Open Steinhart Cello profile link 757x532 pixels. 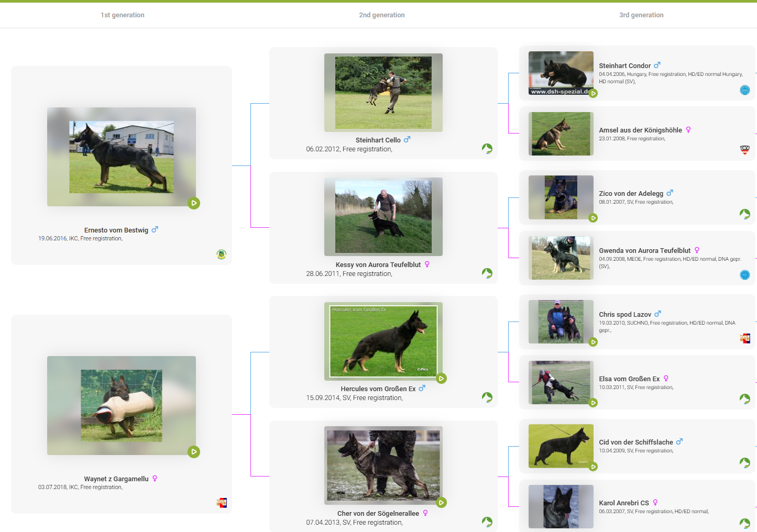pos(378,140)
